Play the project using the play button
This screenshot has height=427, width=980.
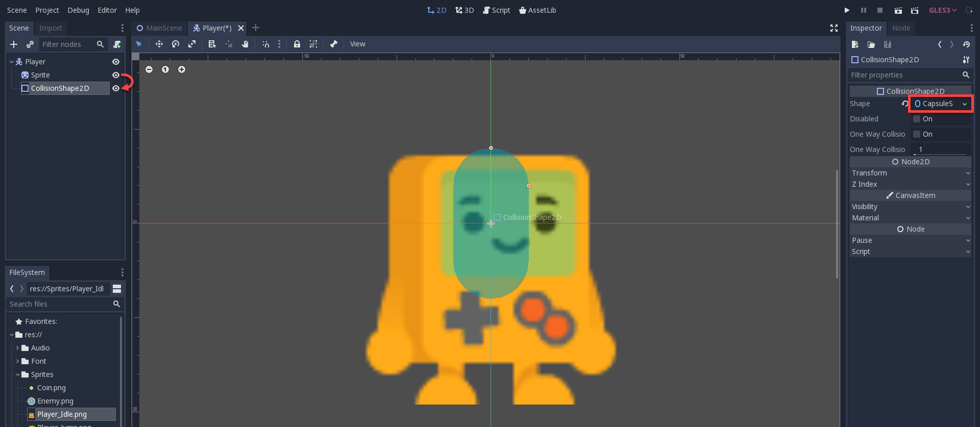(x=847, y=10)
